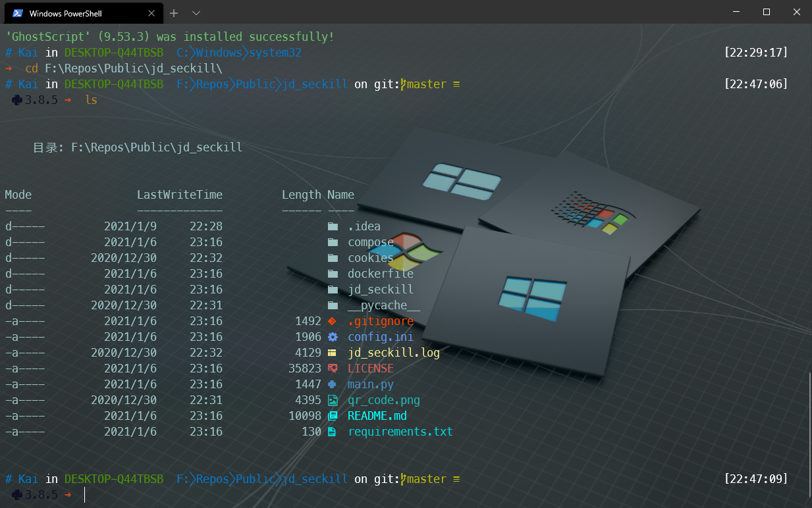Click the folder icon beside compose
The width and height of the screenshot is (812, 508).
point(333,242)
